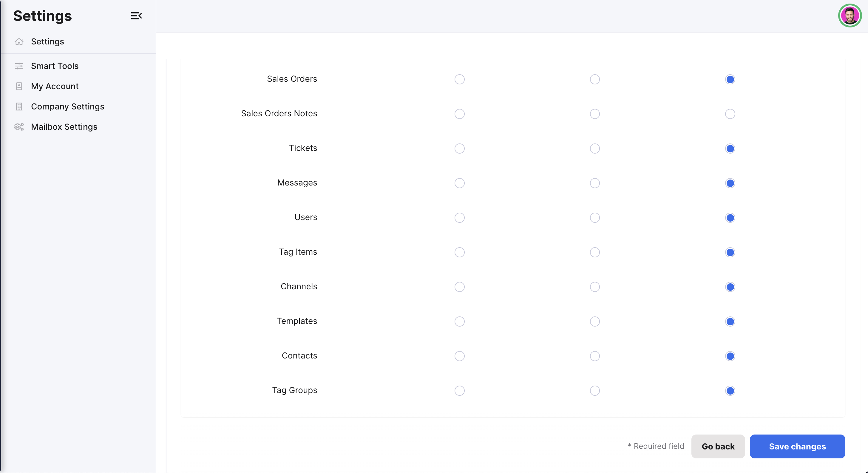Open the user profile avatar
868x473 pixels.
(x=850, y=16)
